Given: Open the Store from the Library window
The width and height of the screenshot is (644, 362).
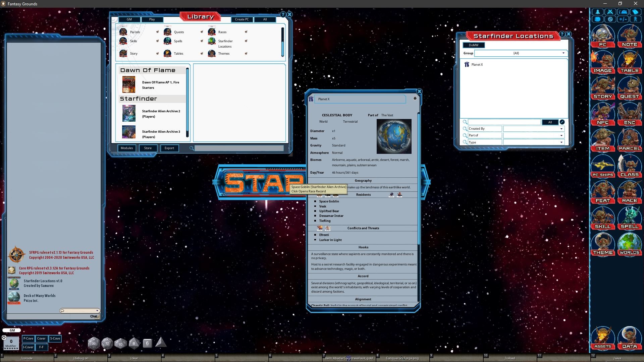Looking at the screenshot, I should click(148, 148).
